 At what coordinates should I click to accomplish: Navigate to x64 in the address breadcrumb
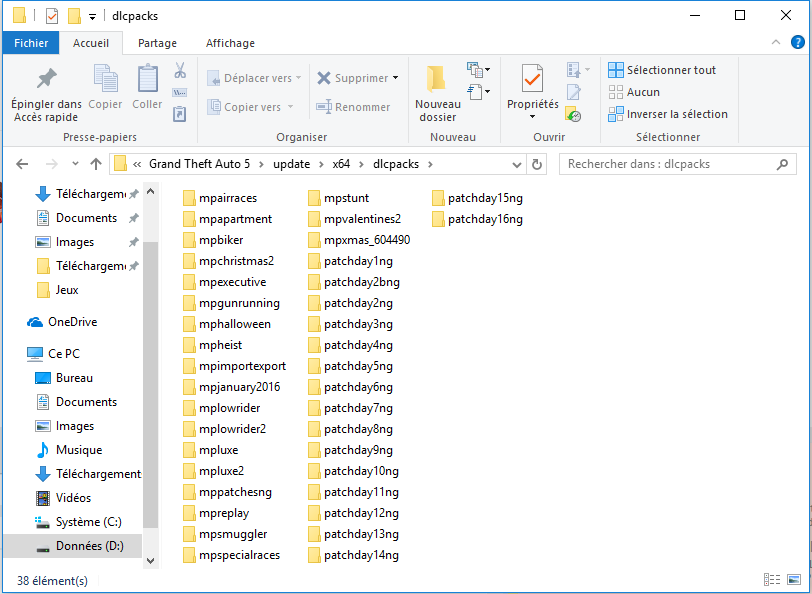tap(341, 164)
